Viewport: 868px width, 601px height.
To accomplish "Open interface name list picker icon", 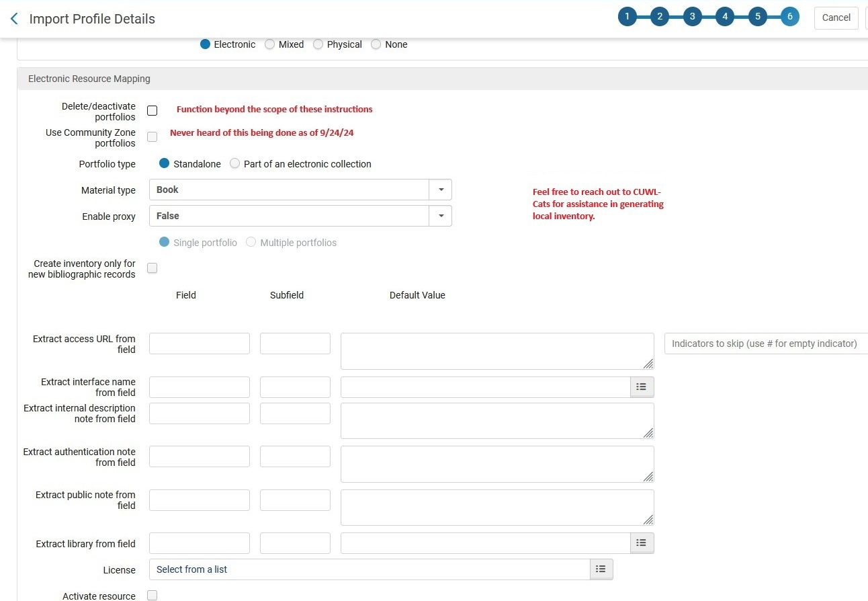I will [642, 387].
